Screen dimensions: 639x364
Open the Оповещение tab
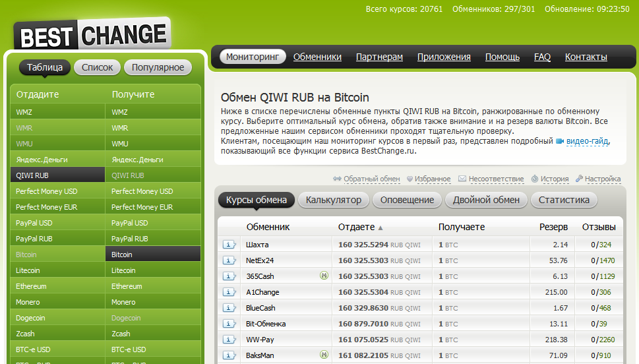tap(407, 200)
